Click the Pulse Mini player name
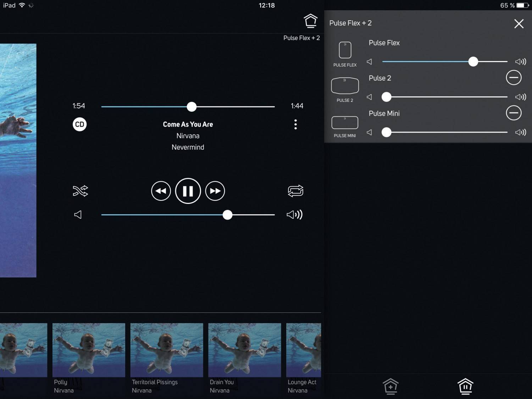 tap(384, 113)
